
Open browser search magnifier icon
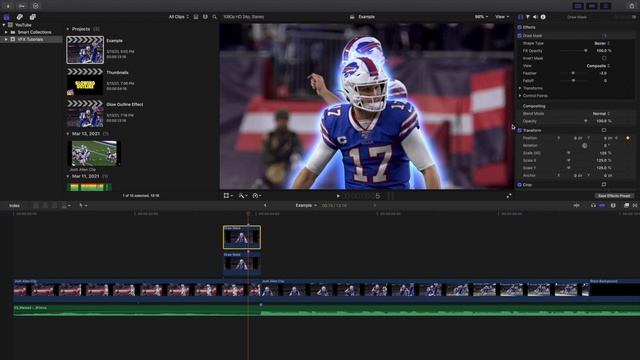(215, 17)
